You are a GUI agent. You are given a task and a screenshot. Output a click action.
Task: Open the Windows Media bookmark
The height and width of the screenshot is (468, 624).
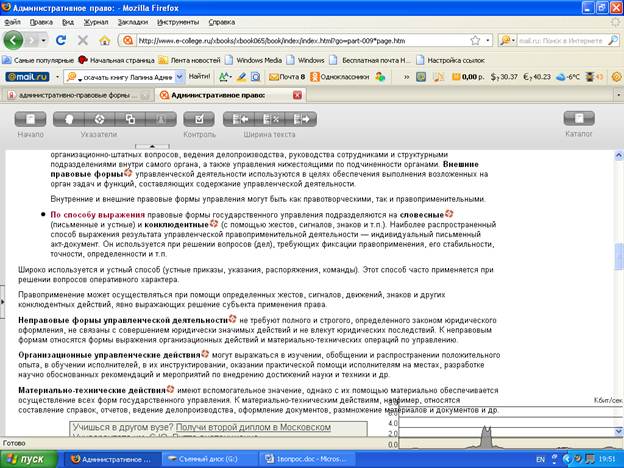pyautogui.click(x=254, y=60)
